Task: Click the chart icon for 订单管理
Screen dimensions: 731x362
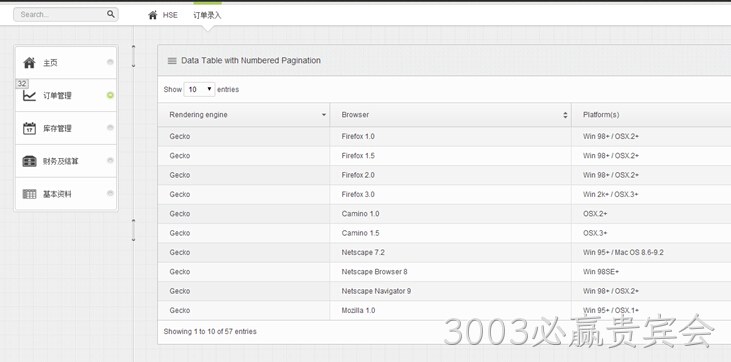Action: point(29,96)
